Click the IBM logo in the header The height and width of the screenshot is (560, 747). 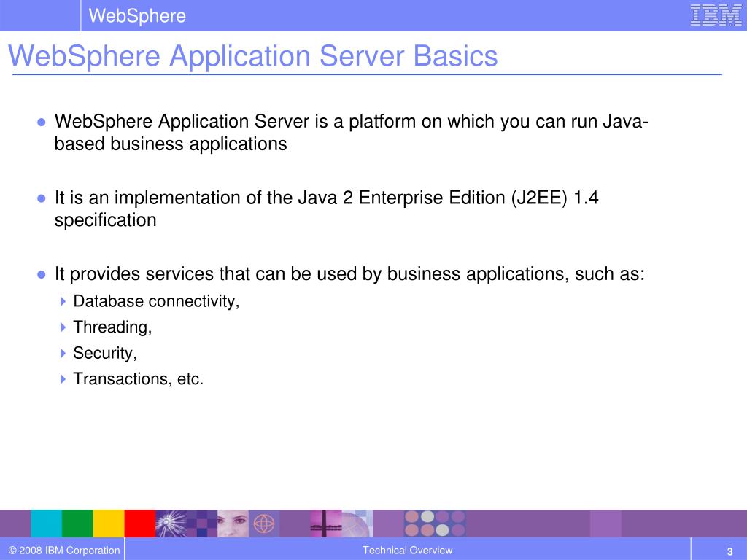tap(716, 15)
